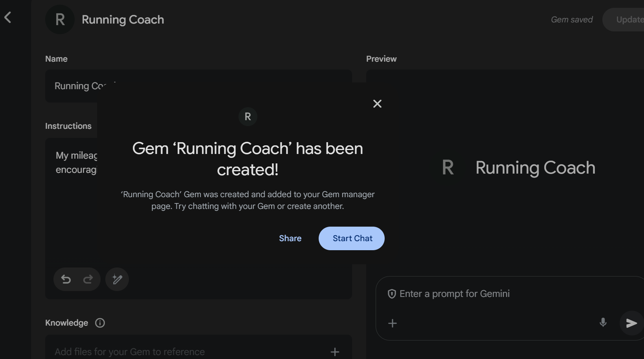Screen dimensions: 644x359
Task: Open the Knowledge info tooltip icon
Action: click(100, 323)
